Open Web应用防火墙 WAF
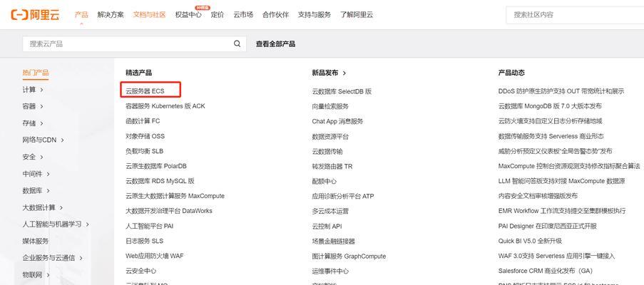The image size is (644, 285). point(155,256)
